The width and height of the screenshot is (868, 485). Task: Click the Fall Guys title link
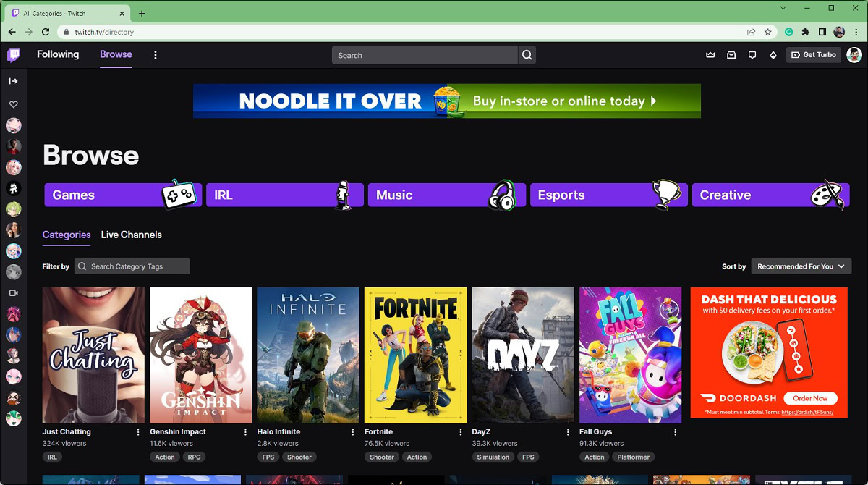[596, 432]
